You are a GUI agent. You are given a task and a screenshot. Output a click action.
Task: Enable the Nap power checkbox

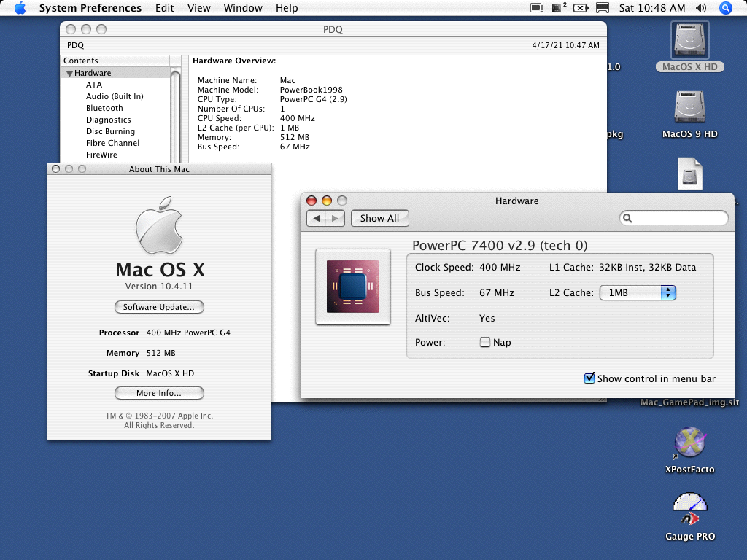485,342
